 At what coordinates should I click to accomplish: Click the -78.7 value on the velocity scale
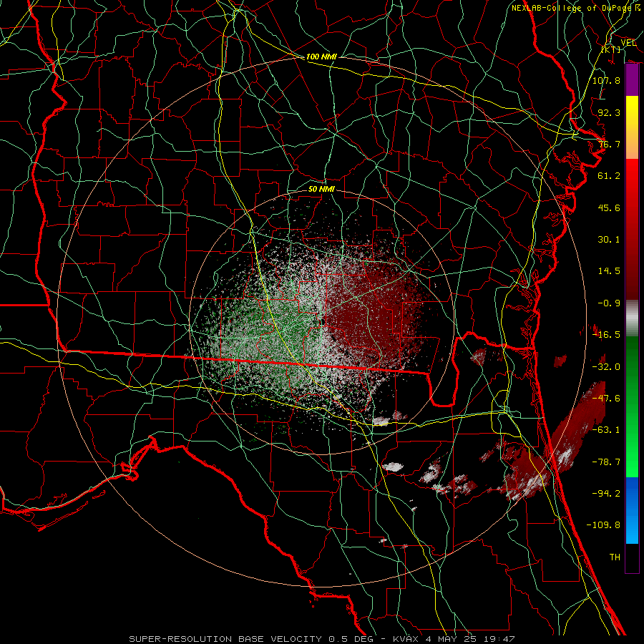coord(606,462)
